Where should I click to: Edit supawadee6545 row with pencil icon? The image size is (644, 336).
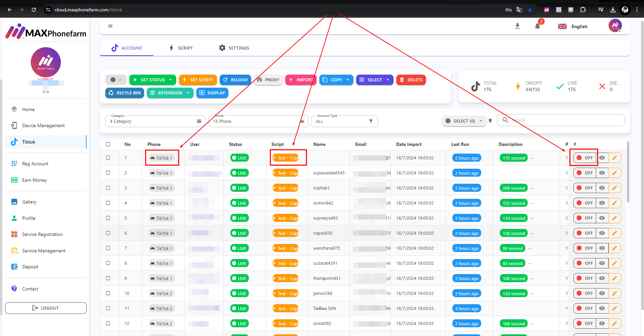coord(615,173)
